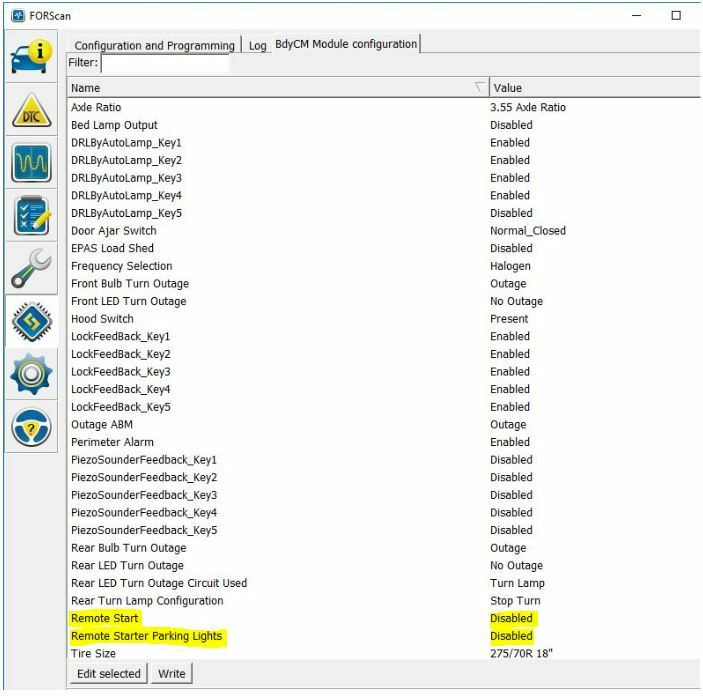Viewport: 703px width, 696px height.
Task: Select the Bed Lamp Output row
Action: click(384, 125)
